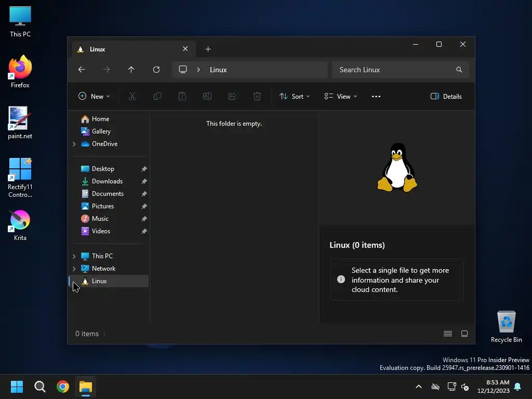Unpin Pictures from quick access
The width and height of the screenshot is (532, 399).
pyautogui.click(x=144, y=206)
